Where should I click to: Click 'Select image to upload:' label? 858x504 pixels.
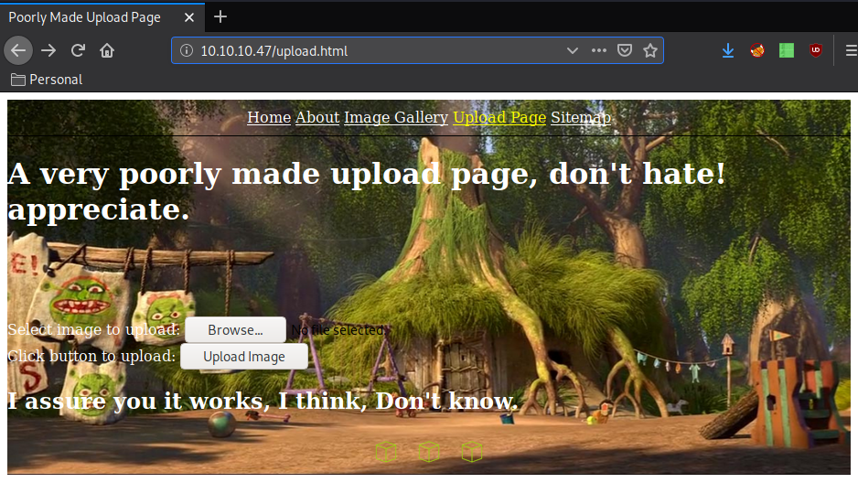click(x=93, y=329)
